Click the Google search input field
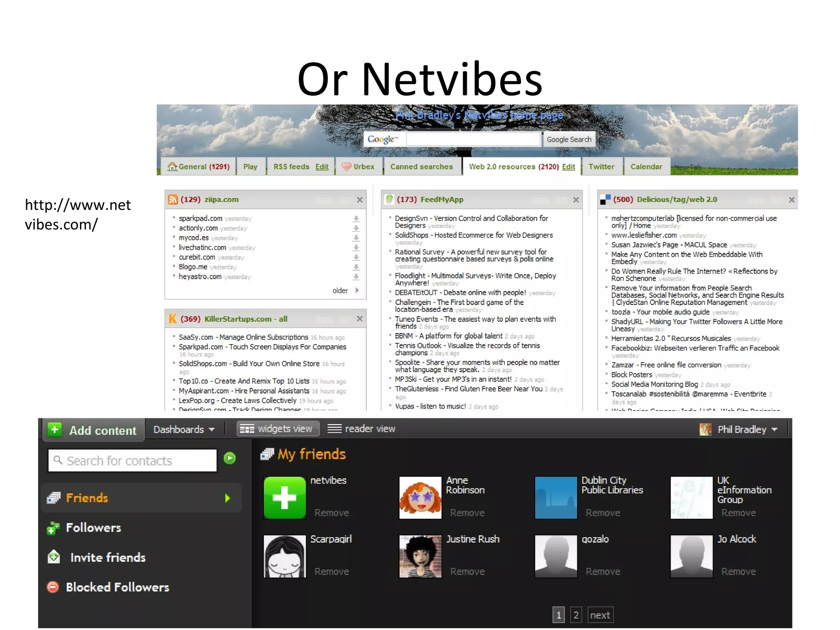This screenshot has width=840, height=630. [473, 139]
